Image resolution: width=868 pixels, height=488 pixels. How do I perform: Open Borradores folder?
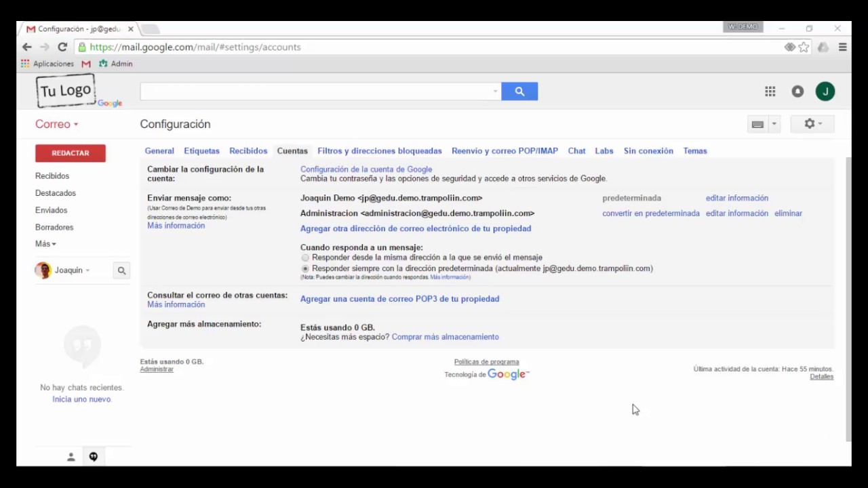[54, 227]
